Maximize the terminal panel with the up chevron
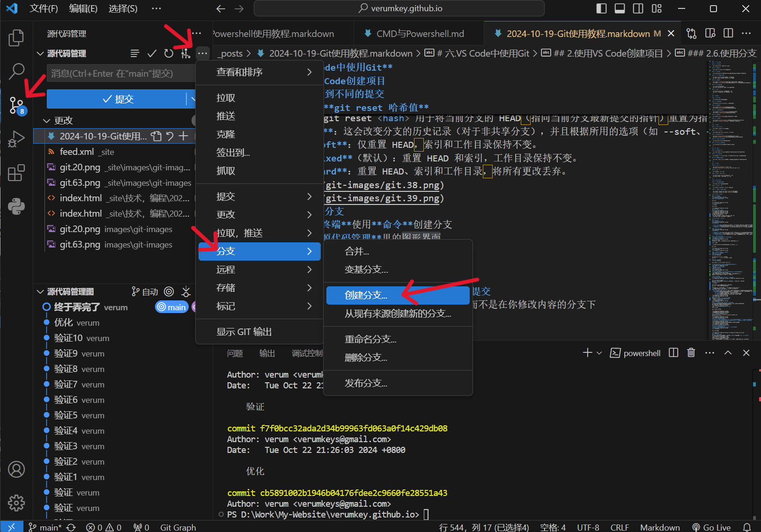The height and width of the screenshot is (532, 761). click(728, 353)
